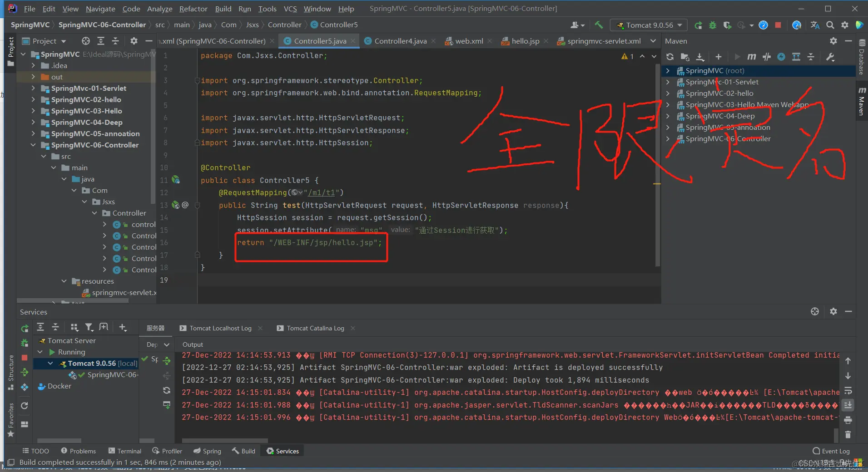Select Docker in the Services tree
868x472 pixels.
(x=55, y=386)
